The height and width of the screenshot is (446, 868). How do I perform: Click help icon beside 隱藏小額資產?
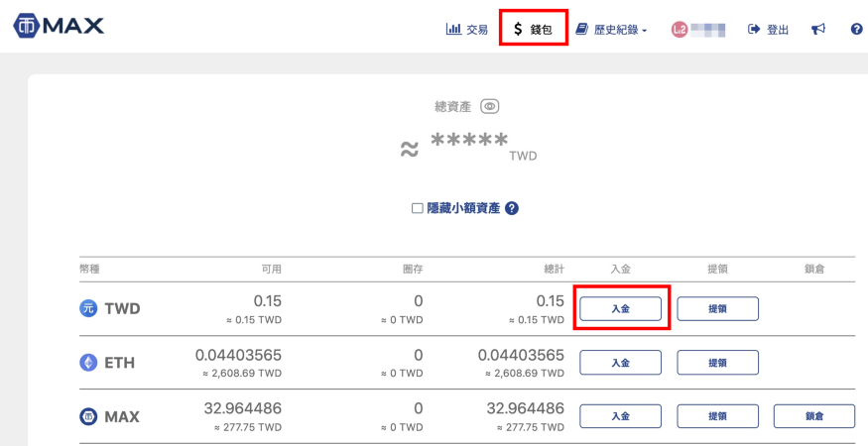[512, 208]
